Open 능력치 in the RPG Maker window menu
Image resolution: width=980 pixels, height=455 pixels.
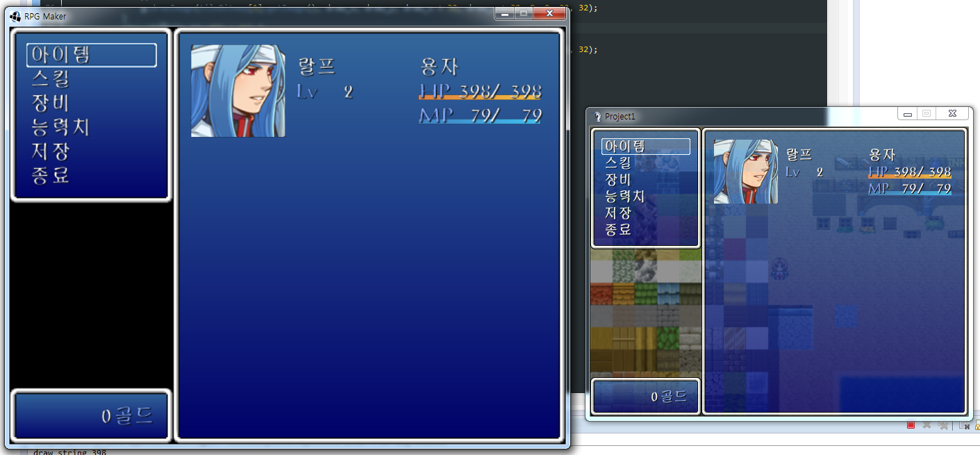click(60, 127)
